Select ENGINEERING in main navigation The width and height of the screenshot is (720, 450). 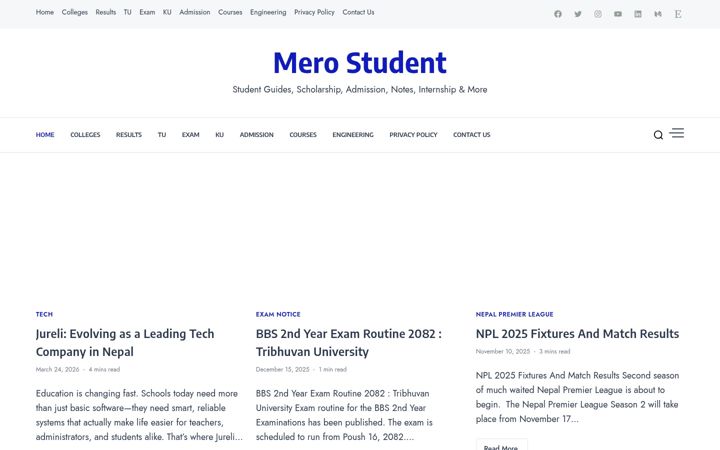[353, 135]
